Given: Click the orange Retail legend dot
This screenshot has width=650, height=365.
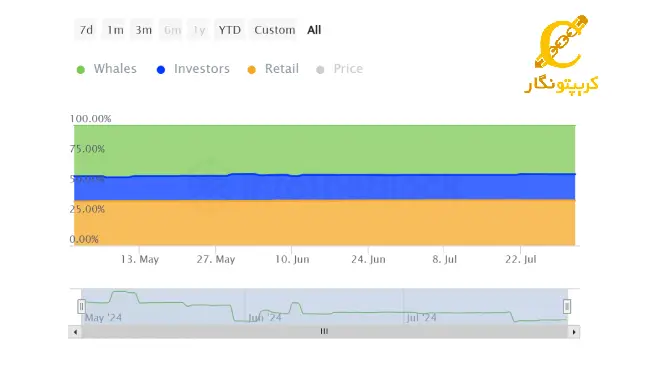Looking at the screenshot, I should [x=251, y=70].
